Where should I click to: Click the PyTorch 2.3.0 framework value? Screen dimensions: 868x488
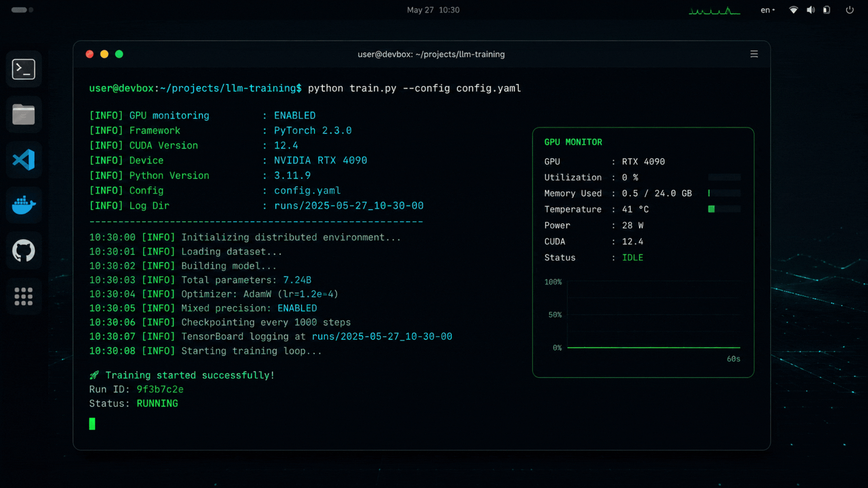(x=313, y=131)
